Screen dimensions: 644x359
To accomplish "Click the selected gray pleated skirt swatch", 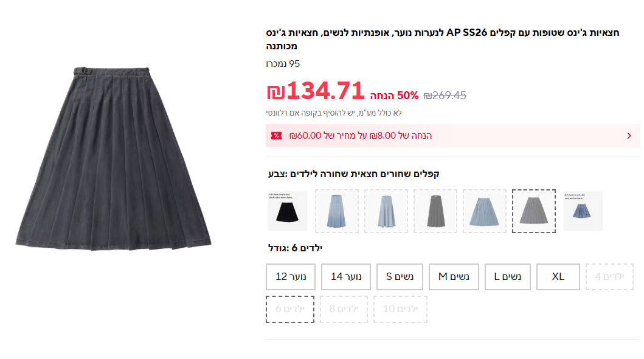I will tap(533, 211).
